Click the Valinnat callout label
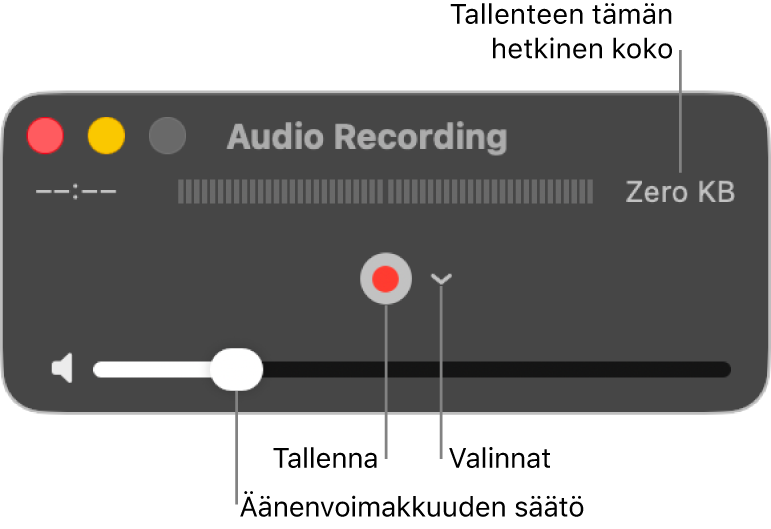771x529 pixels. [x=500, y=458]
